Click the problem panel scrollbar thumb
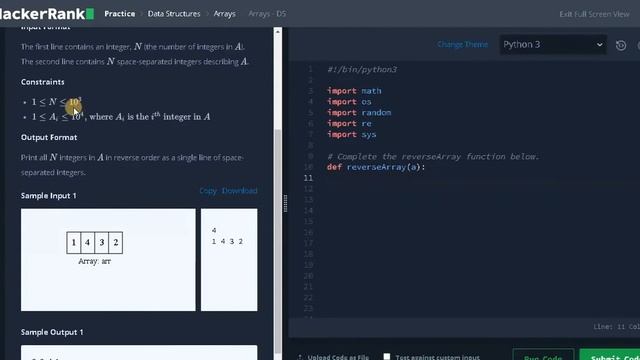640x360 pixels. point(278,241)
